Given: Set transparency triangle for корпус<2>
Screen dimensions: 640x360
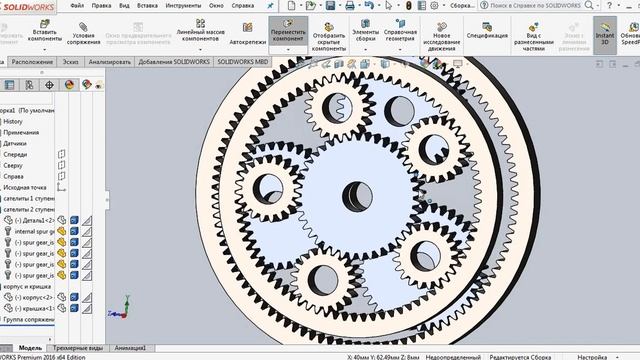Looking at the screenshot, I should [x=87, y=297].
